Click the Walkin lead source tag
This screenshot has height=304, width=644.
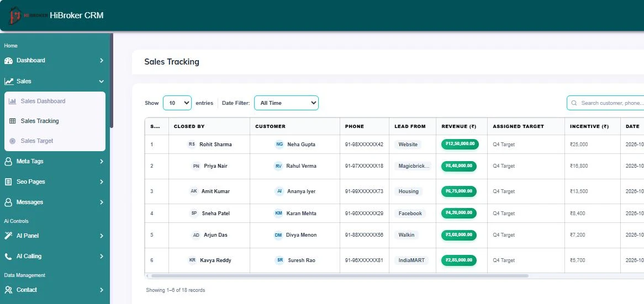407,235
